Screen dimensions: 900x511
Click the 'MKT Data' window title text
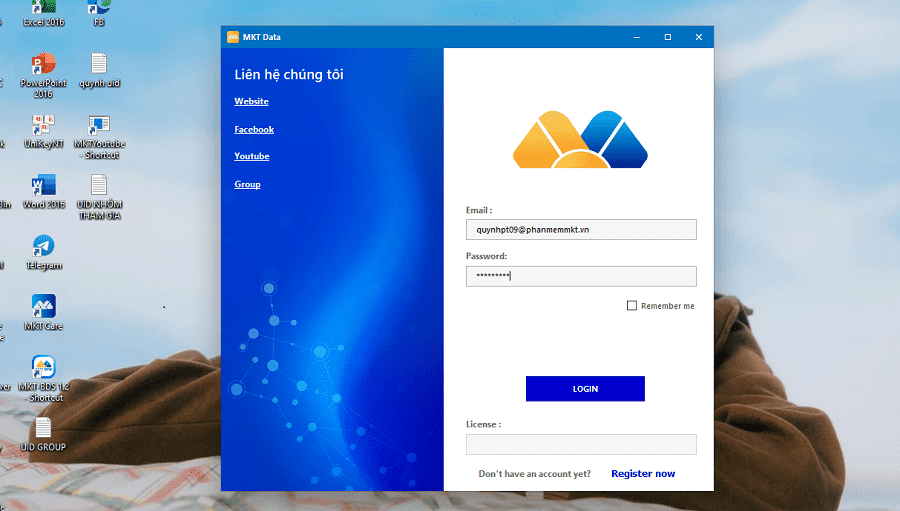tap(262, 37)
